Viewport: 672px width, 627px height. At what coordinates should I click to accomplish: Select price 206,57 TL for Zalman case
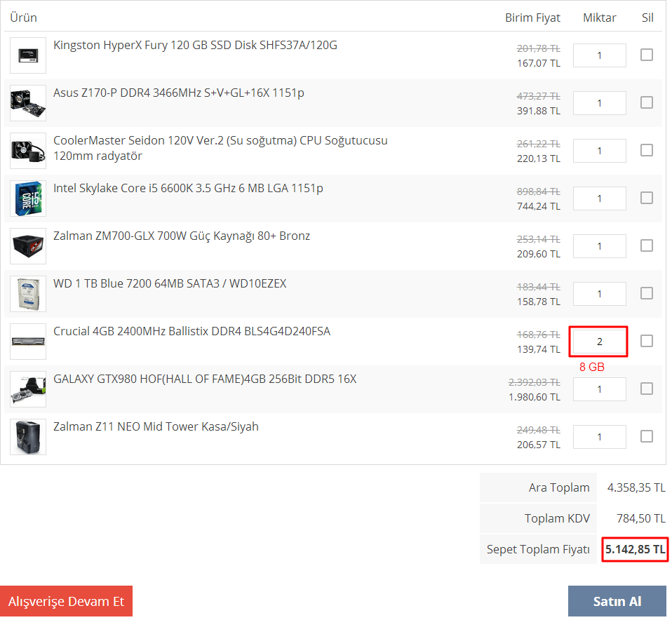(x=539, y=445)
